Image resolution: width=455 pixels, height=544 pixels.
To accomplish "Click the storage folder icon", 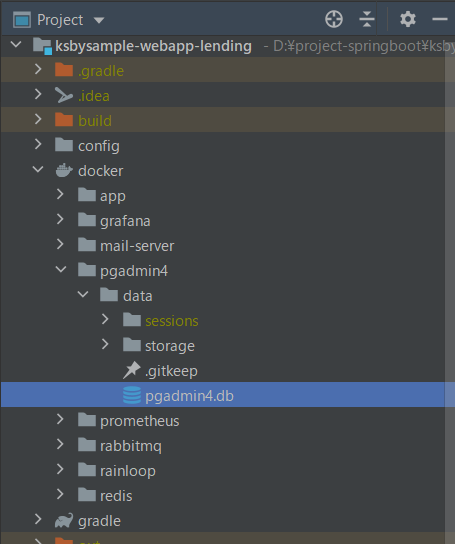I will (x=132, y=345).
